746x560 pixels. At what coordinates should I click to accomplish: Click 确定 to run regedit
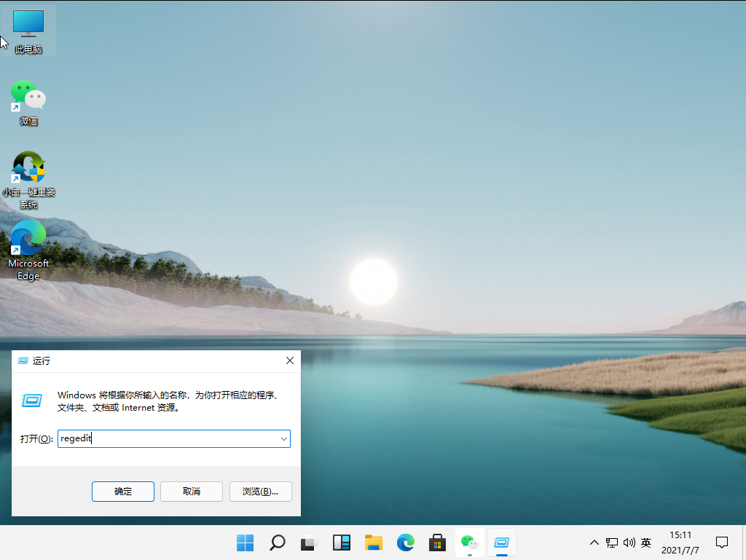tap(122, 491)
